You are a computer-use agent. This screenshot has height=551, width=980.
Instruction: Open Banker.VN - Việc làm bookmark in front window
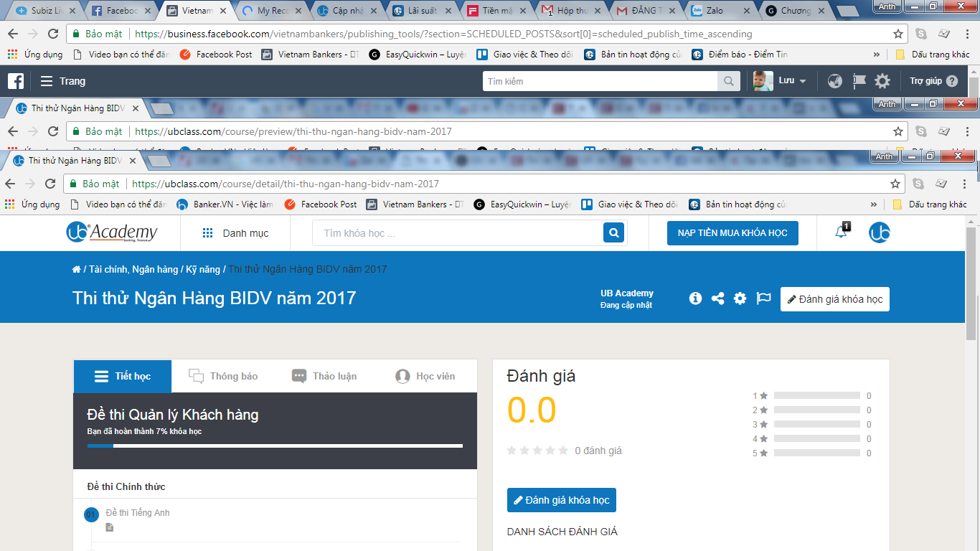point(225,204)
